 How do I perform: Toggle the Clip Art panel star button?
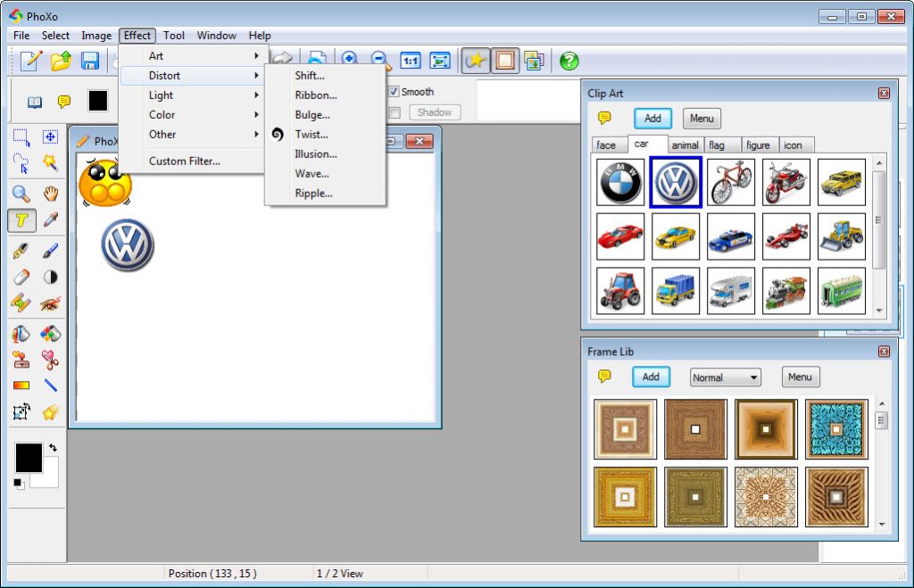click(x=477, y=61)
